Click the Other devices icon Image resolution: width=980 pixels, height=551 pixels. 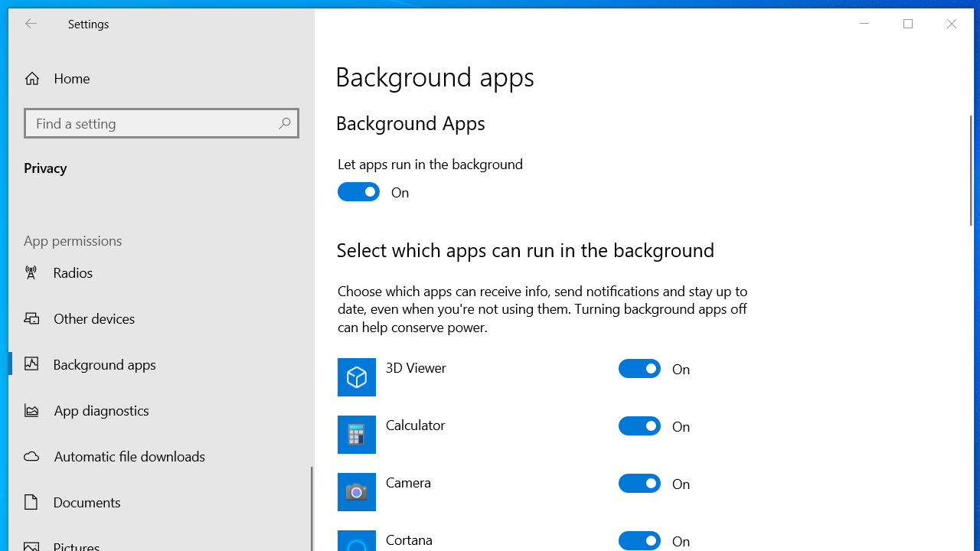31,318
